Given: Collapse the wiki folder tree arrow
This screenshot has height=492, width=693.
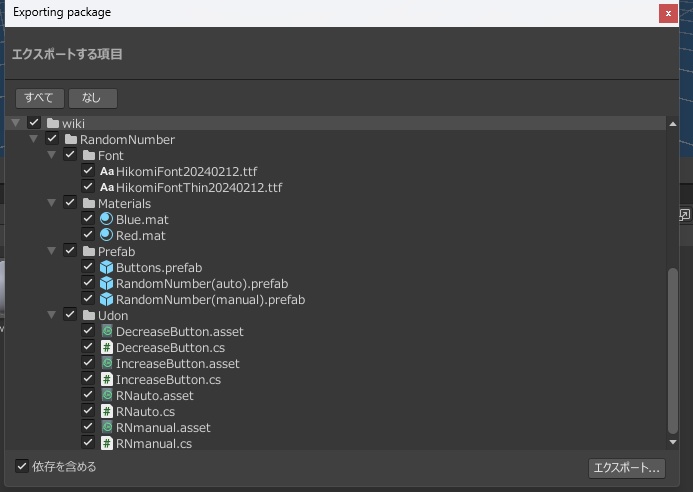Looking at the screenshot, I should pos(16,123).
